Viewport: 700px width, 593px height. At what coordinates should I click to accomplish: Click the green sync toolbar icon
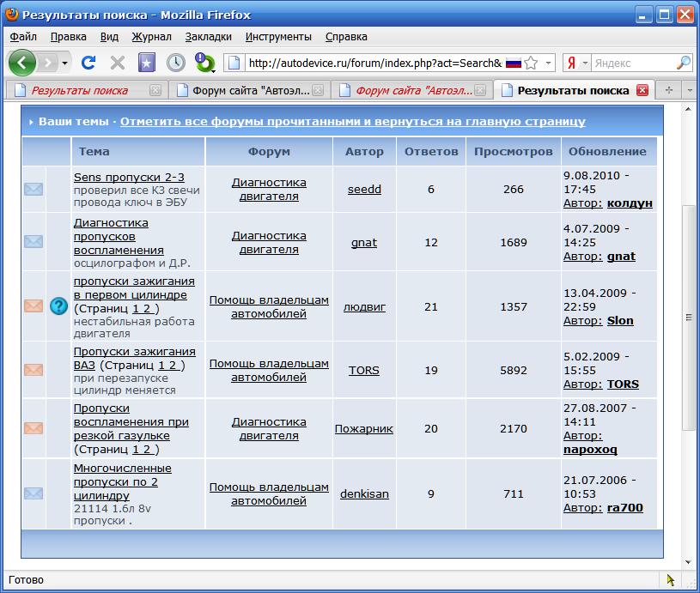coord(205,63)
